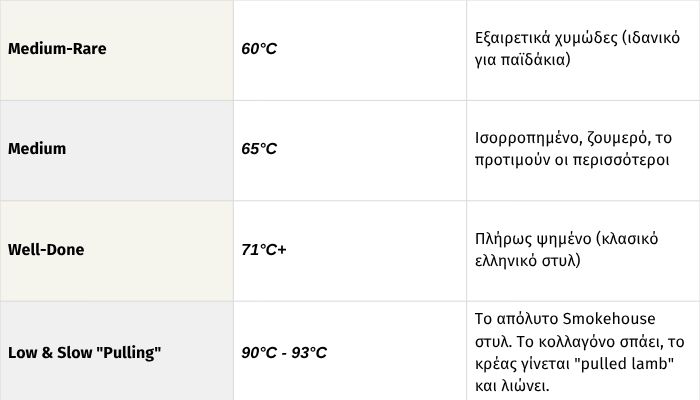Click the 71°C+ temperature value

tap(264, 250)
